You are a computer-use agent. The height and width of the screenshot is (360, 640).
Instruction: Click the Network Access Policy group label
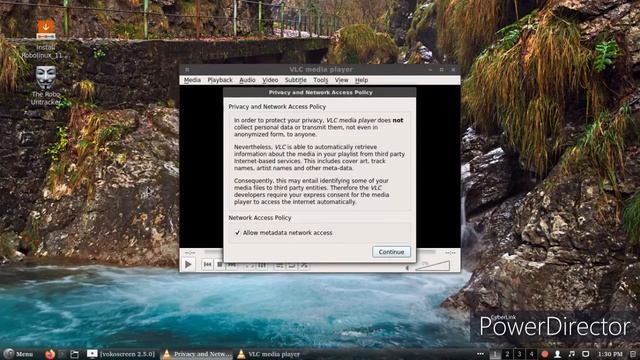tap(260, 218)
